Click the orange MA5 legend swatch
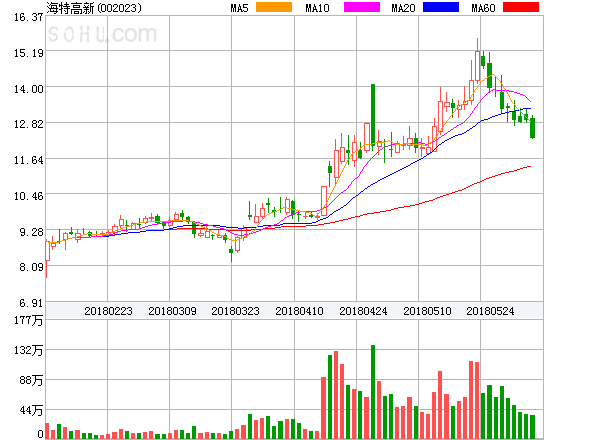The width and height of the screenshot is (600, 440). coord(273,8)
